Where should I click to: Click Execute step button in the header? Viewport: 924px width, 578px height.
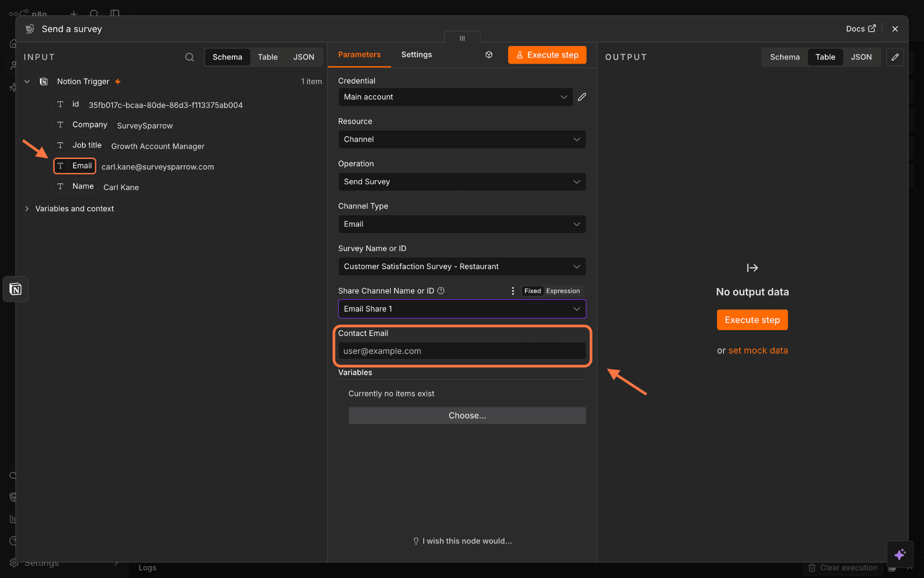point(547,55)
